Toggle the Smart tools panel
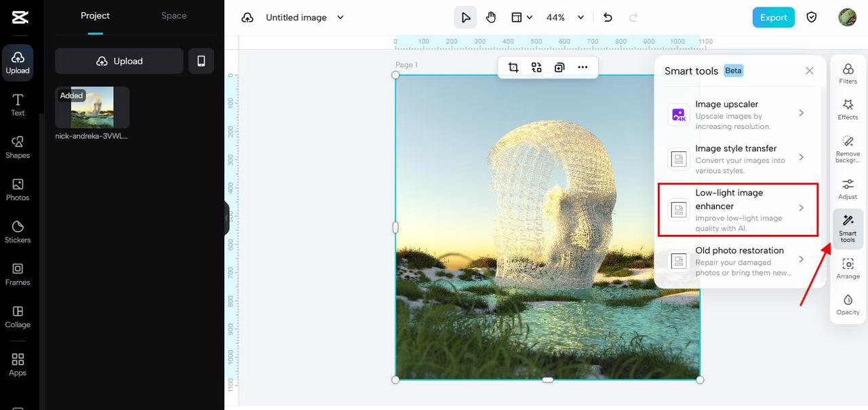The image size is (868, 410). [848, 228]
